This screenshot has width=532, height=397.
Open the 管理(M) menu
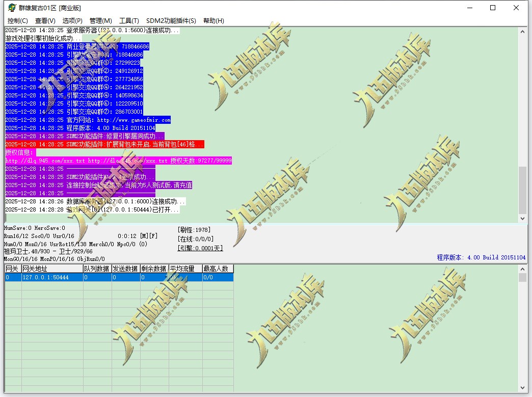coord(101,21)
